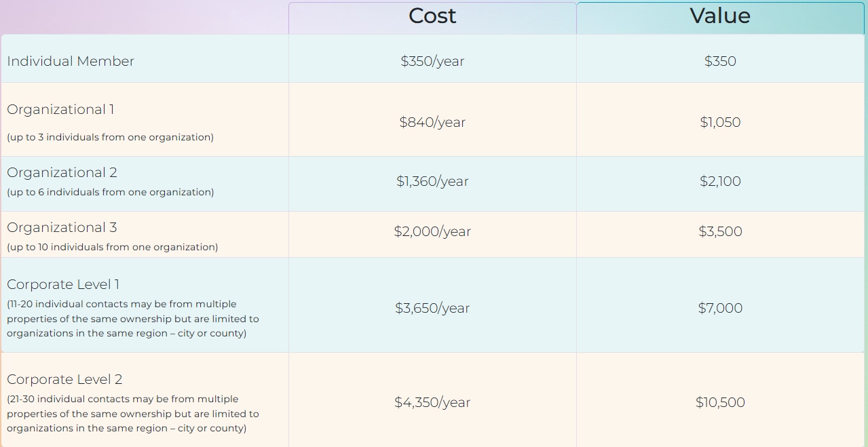The image size is (868, 447).
Task: Click the $10,500 value cell
Action: pos(720,402)
